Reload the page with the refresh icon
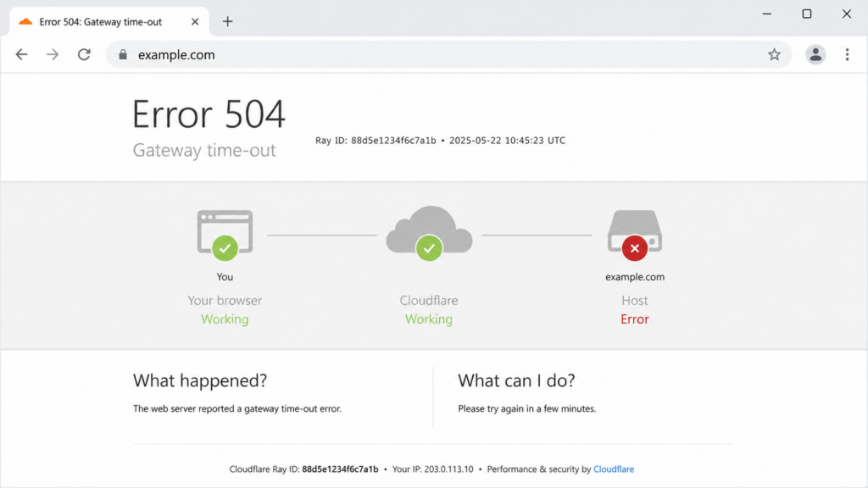The image size is (868, 488). 84,54
